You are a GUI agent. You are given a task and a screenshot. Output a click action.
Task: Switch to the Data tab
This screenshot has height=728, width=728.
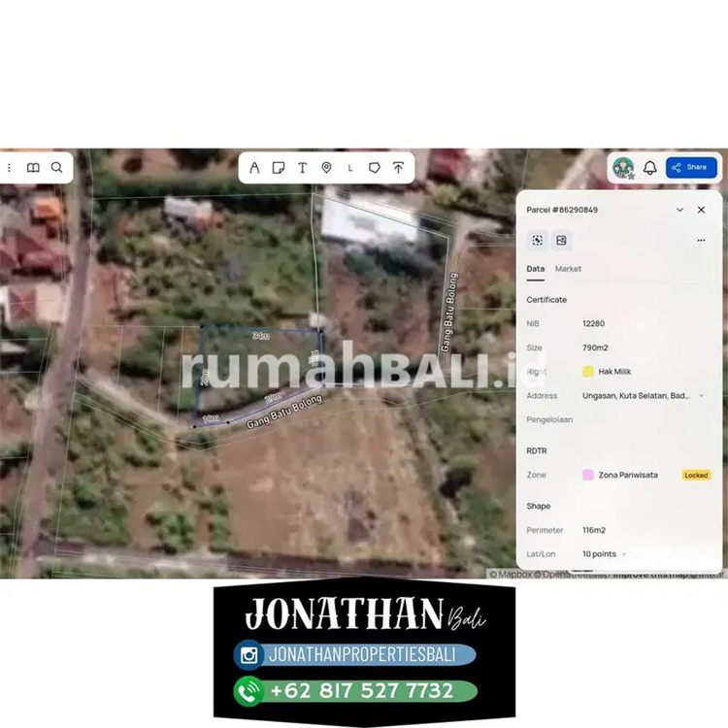[535, 269]
